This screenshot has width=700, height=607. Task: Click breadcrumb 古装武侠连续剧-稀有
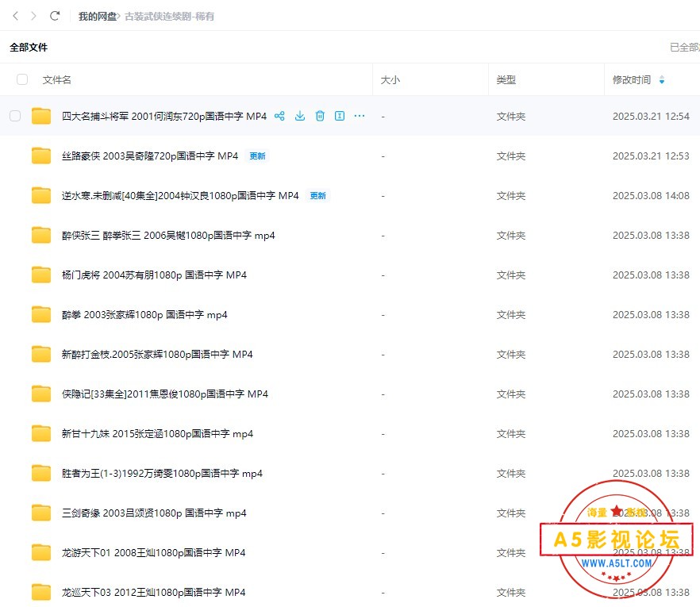[169, 17]
